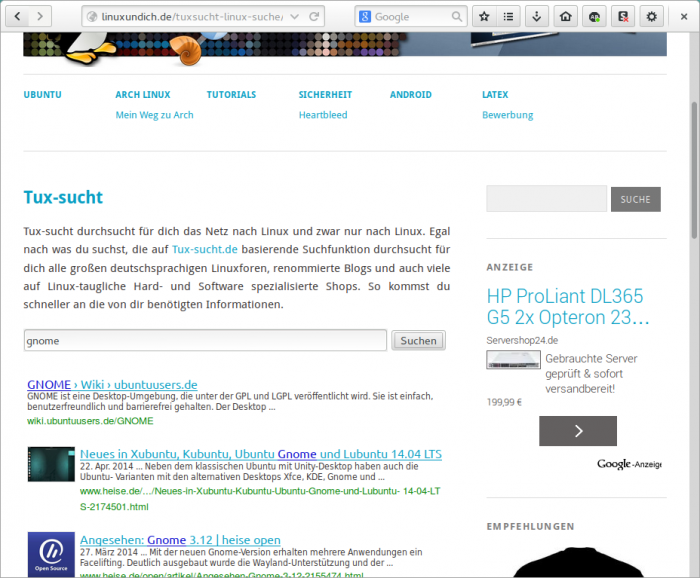This screenshot has height=578, width=700.
Task: Open the GNOME Wiki ubuntuusers.de result
Action: point(112,384)
